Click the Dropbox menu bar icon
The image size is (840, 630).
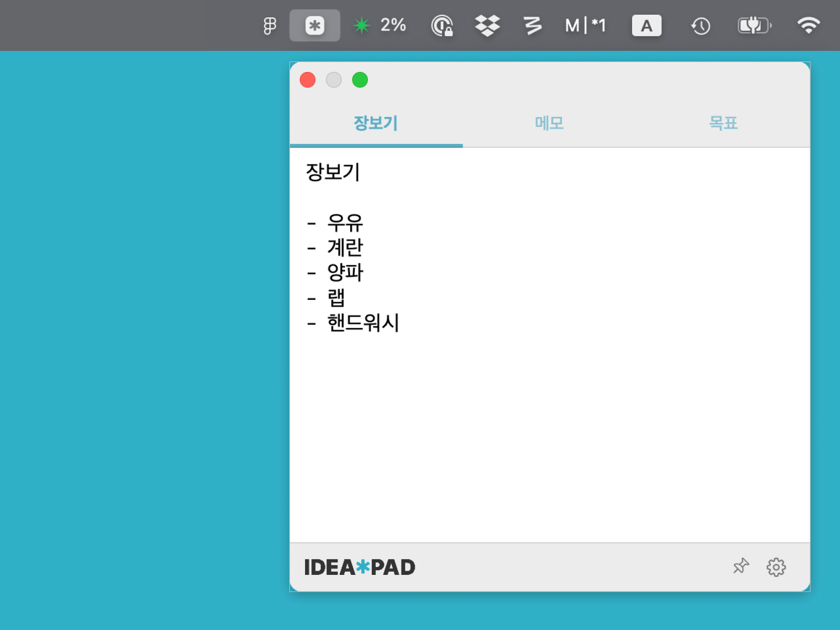[x=487, y=25]
